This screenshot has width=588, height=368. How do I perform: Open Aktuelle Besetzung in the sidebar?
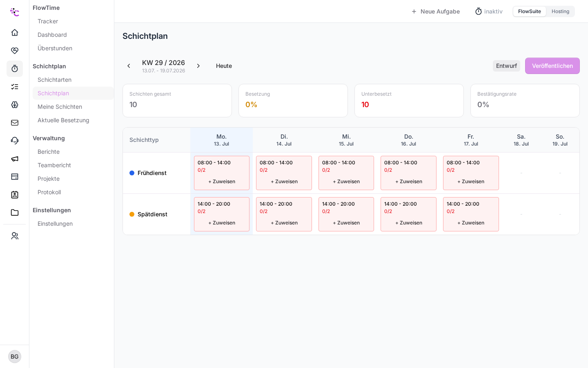click(x=63, y=120)
